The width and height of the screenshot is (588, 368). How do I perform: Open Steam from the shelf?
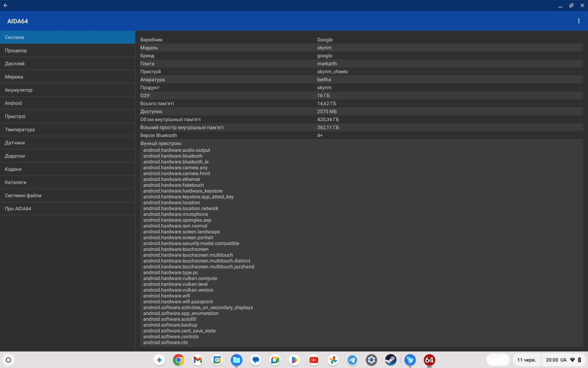click(391, 360)
